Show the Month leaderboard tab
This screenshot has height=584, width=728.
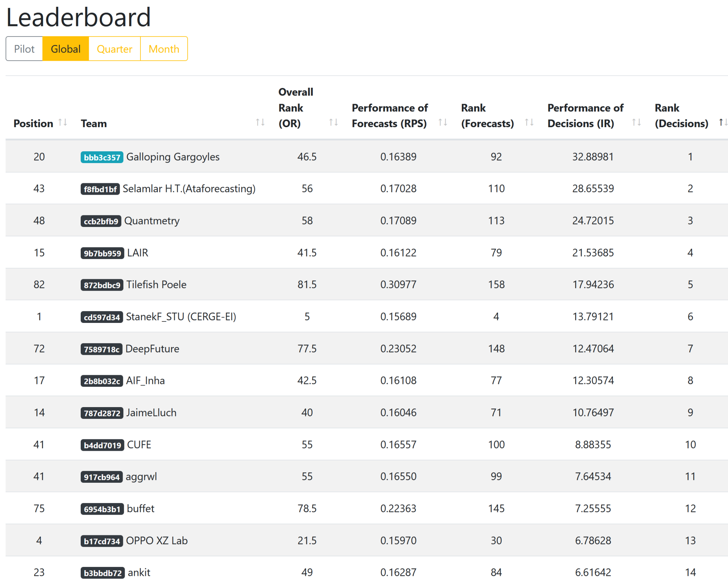click(x=164, y=49)
